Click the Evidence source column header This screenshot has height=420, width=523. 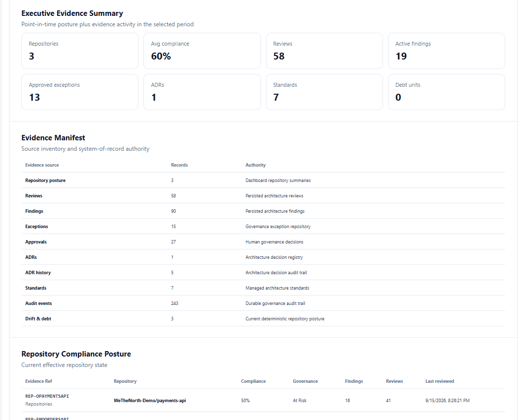click(42, 165)
